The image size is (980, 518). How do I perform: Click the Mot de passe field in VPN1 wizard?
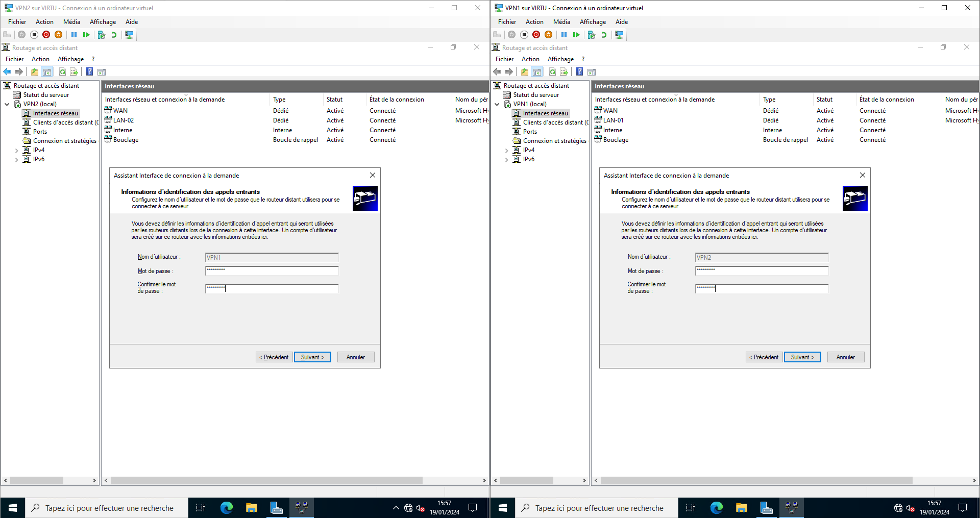(x=762, y=271)
